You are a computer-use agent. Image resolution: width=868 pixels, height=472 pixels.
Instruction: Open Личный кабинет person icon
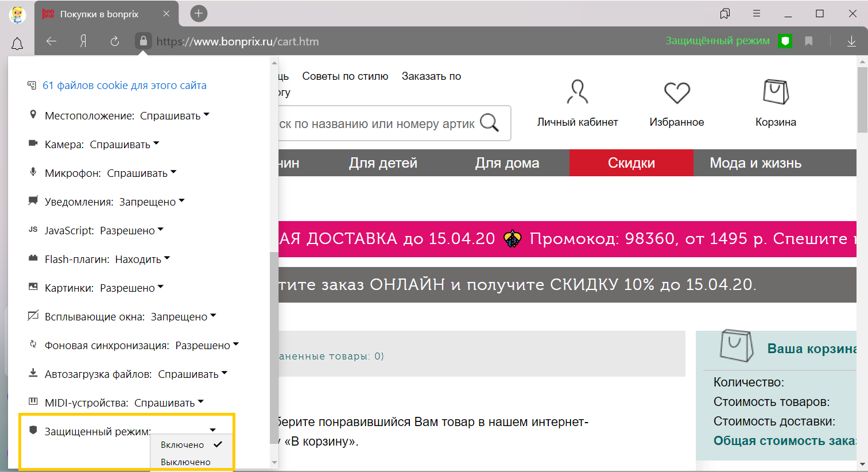(x=578, y=92)
